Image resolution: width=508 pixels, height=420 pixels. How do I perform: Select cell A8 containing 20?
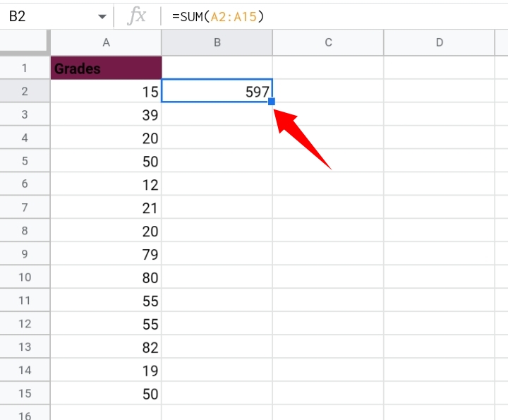click(x=106, y=230)
